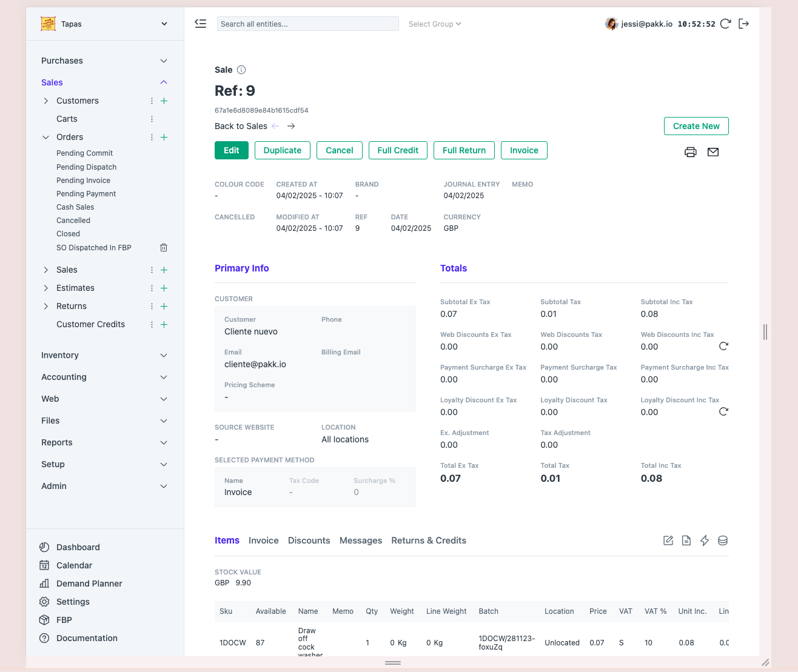Image resolution: width=798 pixels, height=672 pixels.
Task: Click the database stack icon
Action: point(723,541)
